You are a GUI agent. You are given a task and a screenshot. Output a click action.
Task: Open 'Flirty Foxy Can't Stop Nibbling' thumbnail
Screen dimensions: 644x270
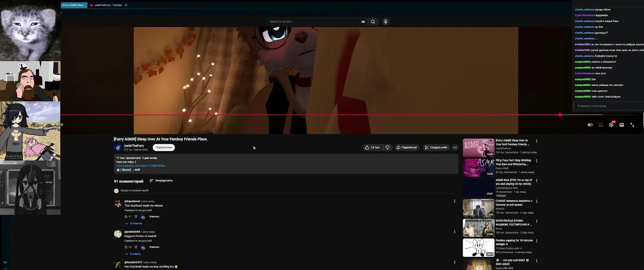tap(479, 167)
